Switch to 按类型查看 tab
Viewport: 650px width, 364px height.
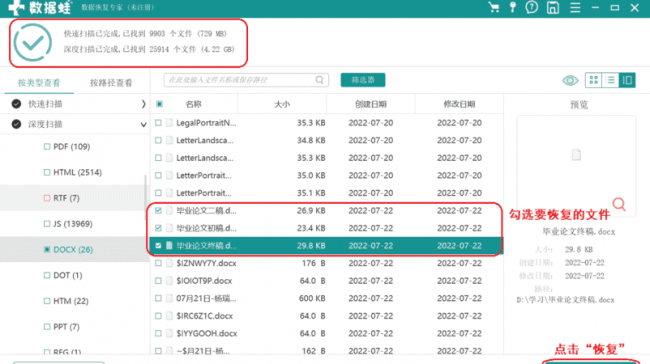39,83
